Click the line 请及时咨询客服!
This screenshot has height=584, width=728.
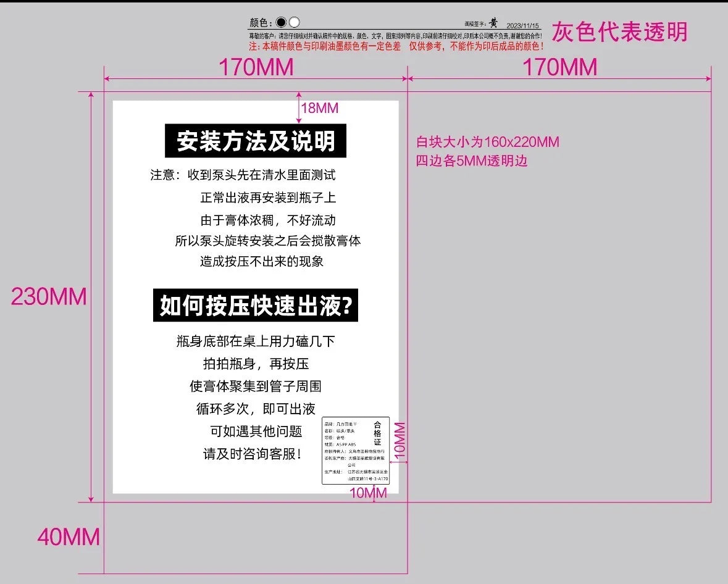pyautogui.click(x=255, y=454)
